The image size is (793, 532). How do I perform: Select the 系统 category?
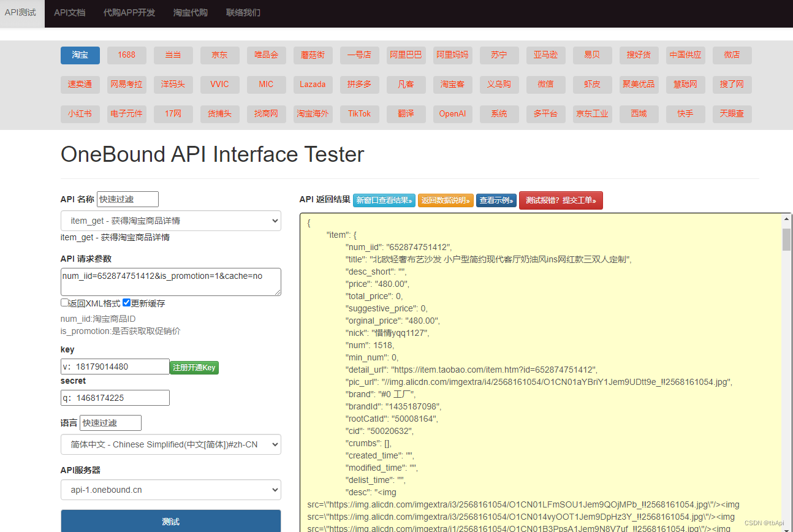[x=499, y=114]
